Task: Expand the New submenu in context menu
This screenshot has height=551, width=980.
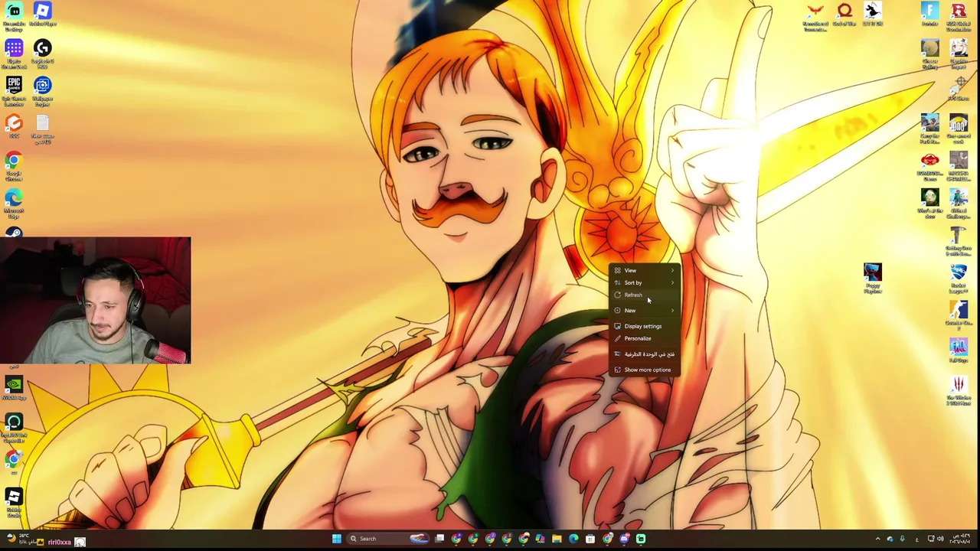Action: 644,310
